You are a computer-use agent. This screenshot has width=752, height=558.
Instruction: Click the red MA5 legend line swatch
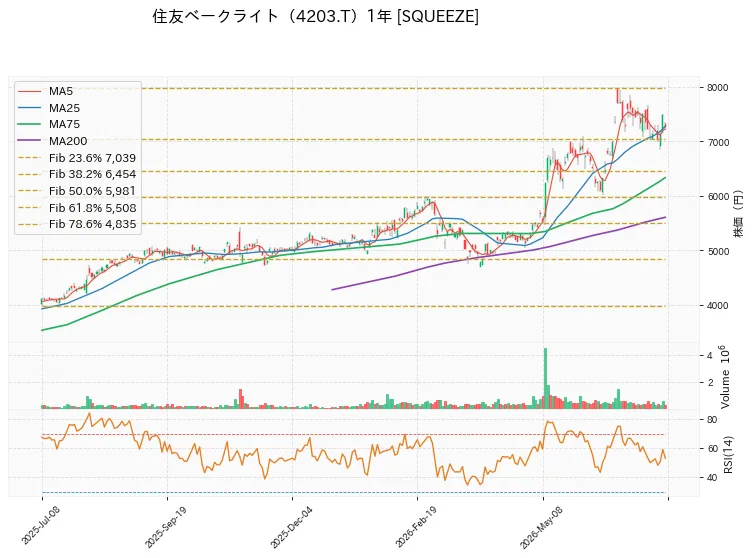pyautogui.click(x=29, y=91)
